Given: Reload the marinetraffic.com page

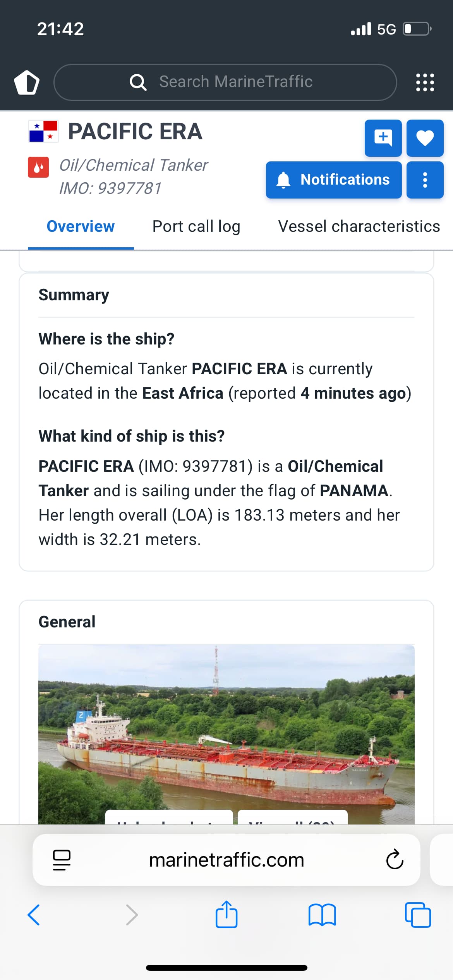Looking at the screenshot, I should (395, 860).
